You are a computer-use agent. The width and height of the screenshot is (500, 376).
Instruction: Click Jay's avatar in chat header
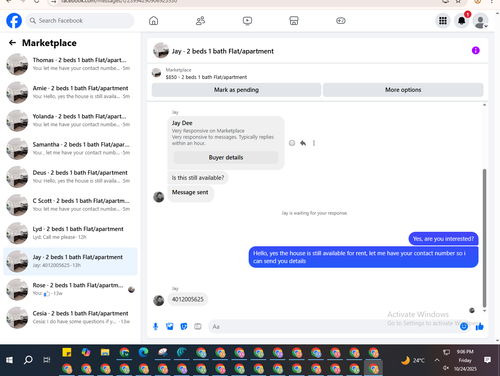(161, 50)
